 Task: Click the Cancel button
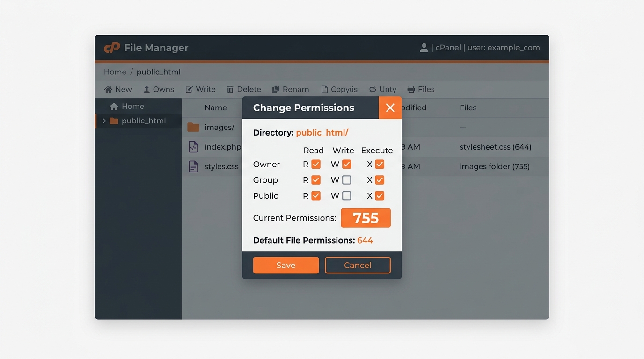click(358, 265)
